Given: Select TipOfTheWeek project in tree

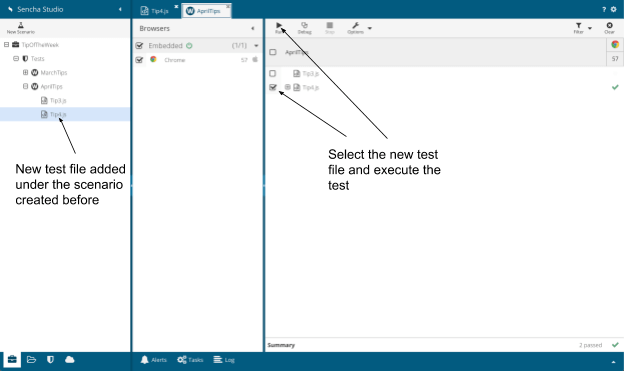Looking at the screenshot, I should (40, 45).
